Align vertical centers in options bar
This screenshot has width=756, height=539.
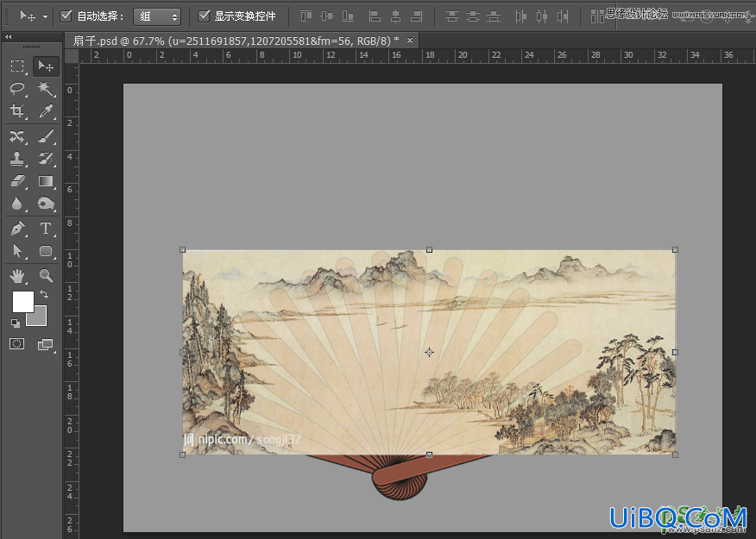[x=327, y=16]
